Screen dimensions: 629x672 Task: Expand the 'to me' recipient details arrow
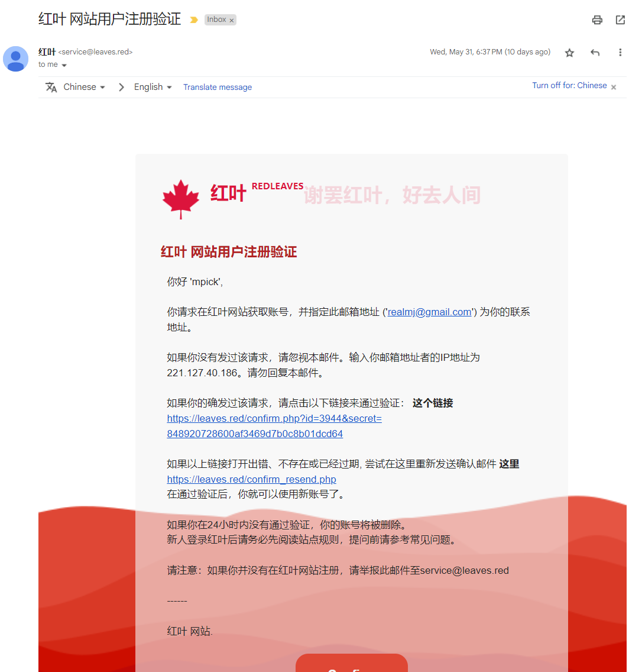(x=64, y=65)
